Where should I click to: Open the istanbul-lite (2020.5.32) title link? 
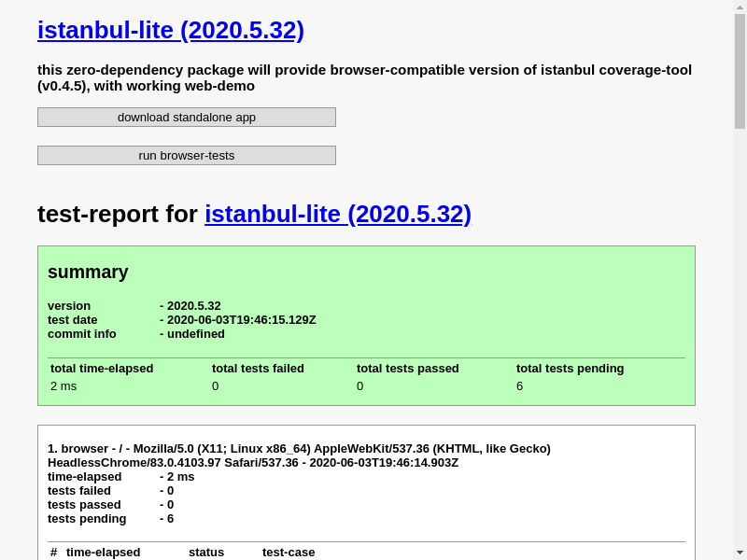click(171, 31)
